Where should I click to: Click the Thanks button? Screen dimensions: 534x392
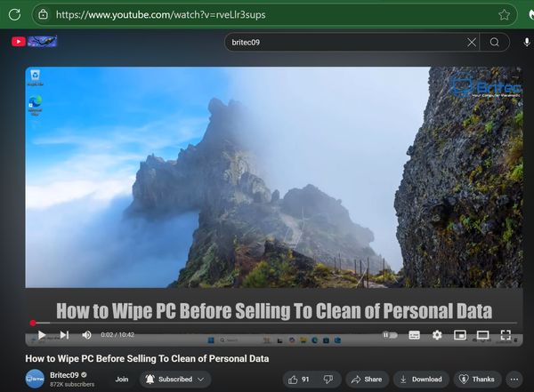477,379
